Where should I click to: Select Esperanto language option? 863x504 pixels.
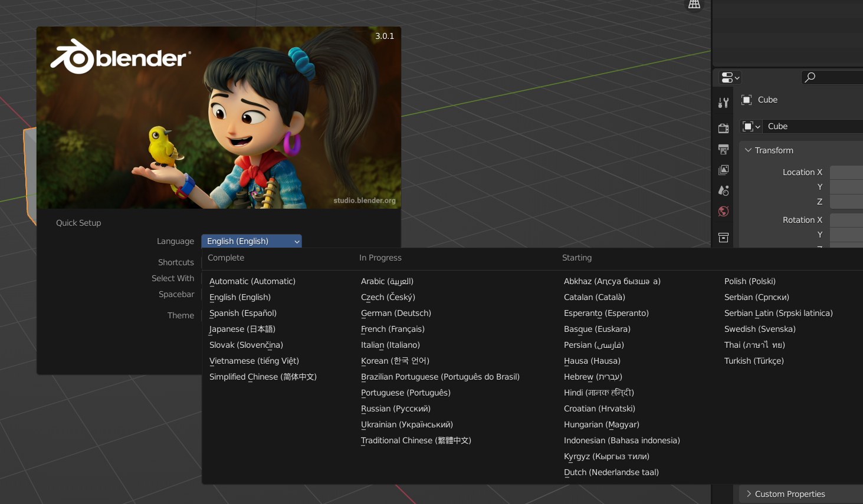pyautogui.click(x=606, y=313)
